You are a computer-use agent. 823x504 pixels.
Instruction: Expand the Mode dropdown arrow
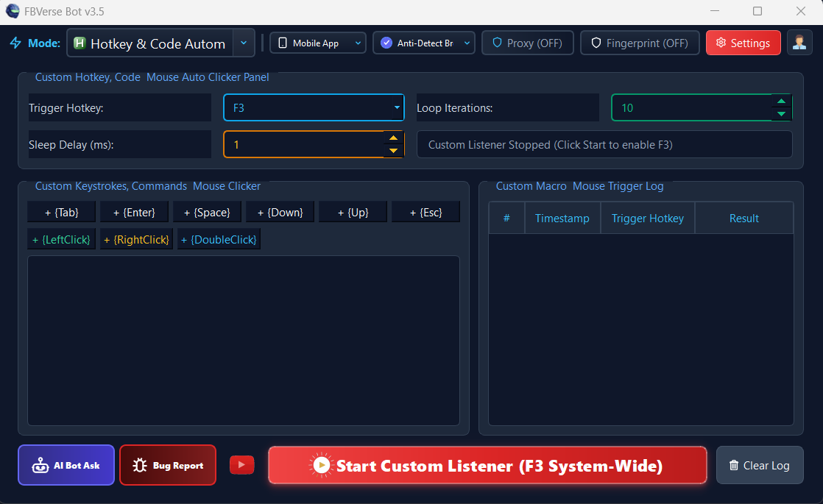click(244, 43)
